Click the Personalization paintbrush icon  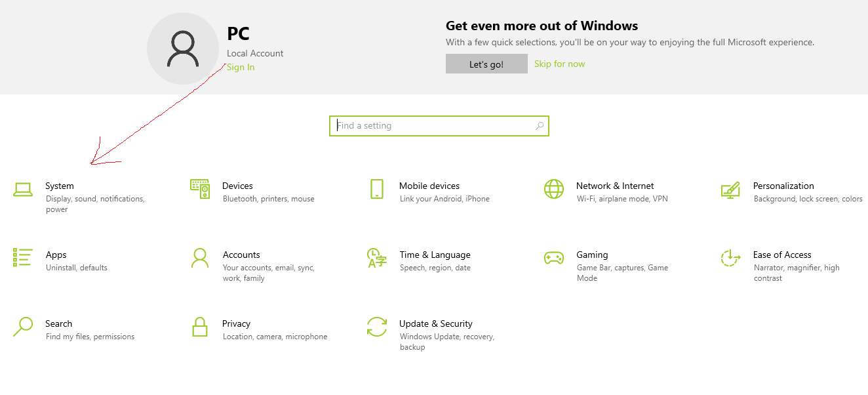click(730, 190)
